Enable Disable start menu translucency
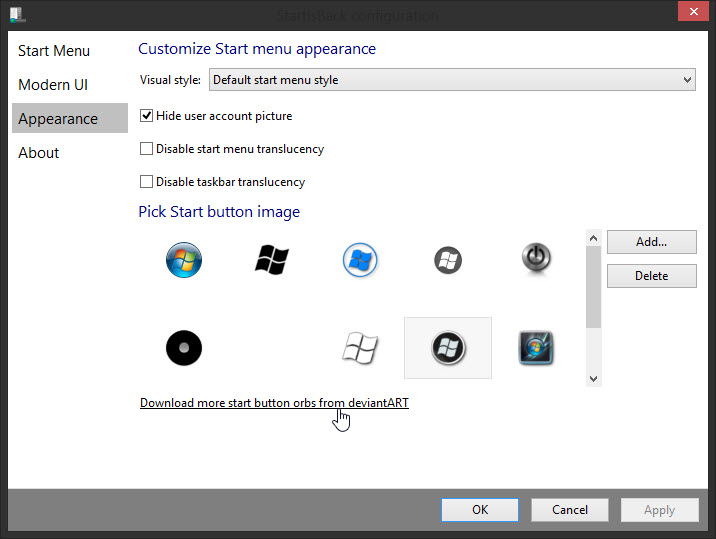The height and width of the screenshot is (539, 716). pos(146,148)
